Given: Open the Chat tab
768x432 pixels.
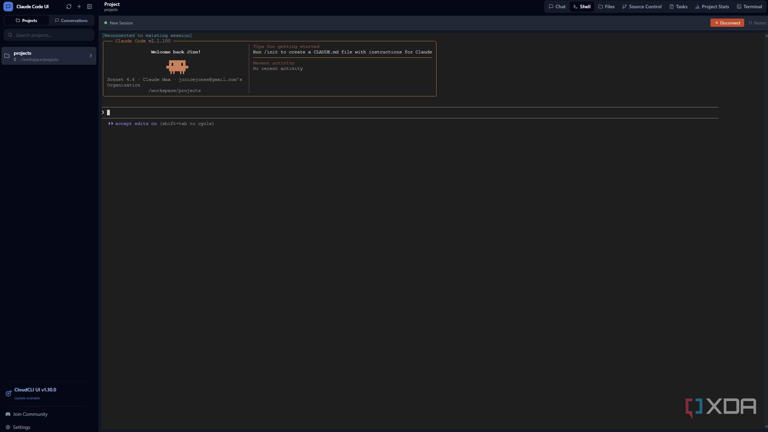Looking at the screenshot, I should click(557, 6).
